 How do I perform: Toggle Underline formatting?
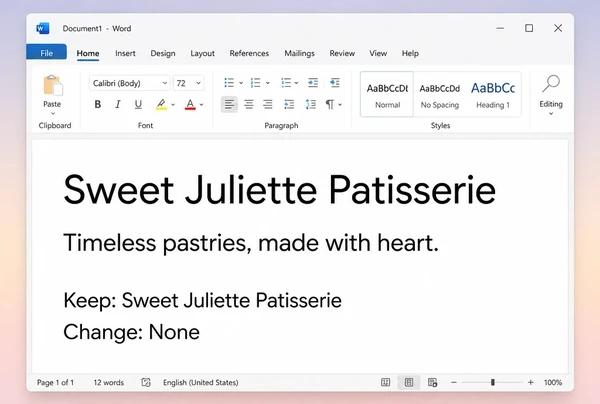(x=138, y=104)
